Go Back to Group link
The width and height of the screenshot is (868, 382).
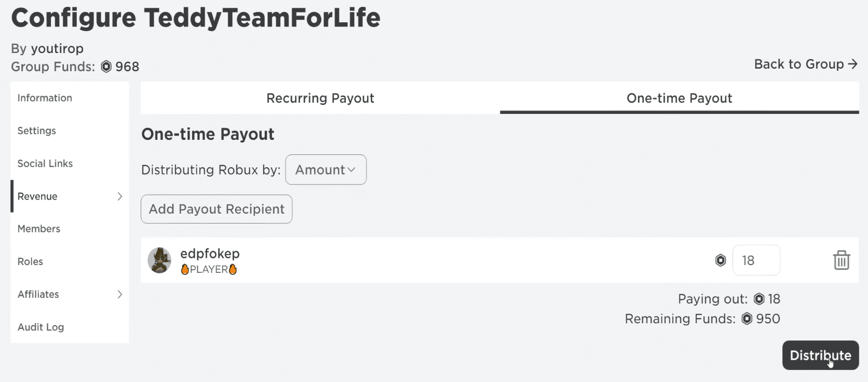point(805,64)
